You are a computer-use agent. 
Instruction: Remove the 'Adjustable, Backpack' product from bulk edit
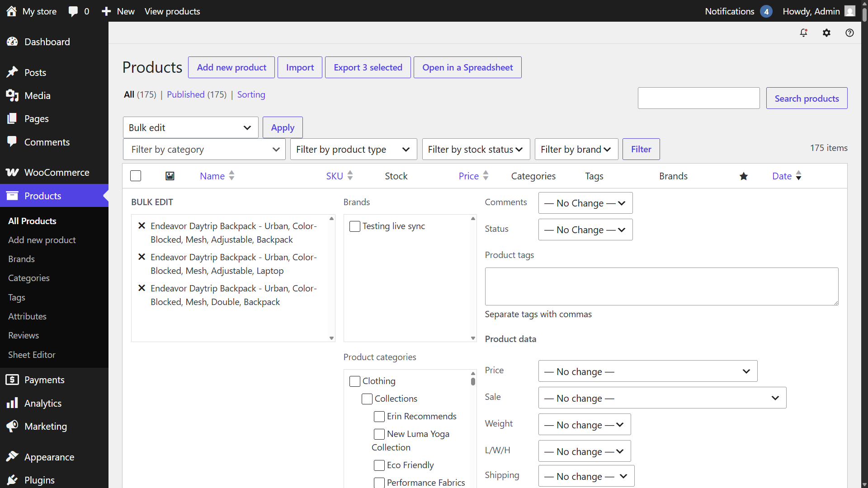(x=142, y=225)
